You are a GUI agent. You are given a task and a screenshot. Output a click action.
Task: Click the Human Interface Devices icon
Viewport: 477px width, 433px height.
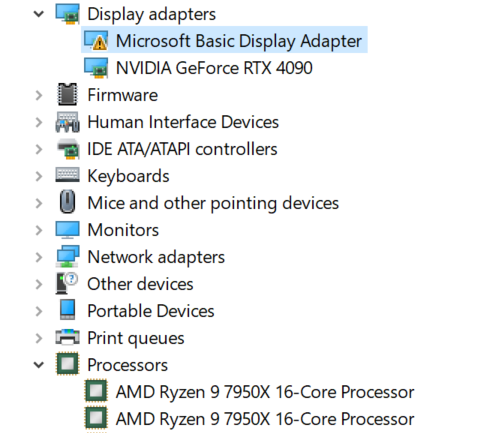(68, 122)
